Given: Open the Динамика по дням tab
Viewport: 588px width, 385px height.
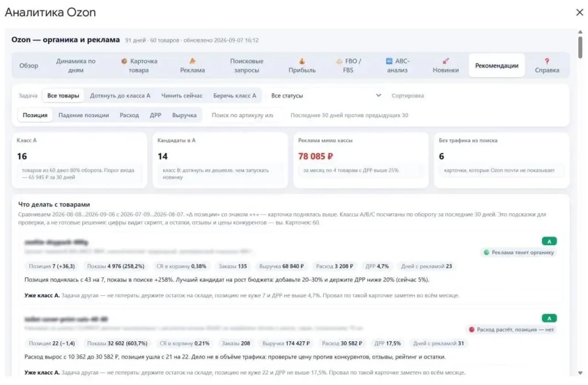Looking at the screenshot, I should point(76,66).
